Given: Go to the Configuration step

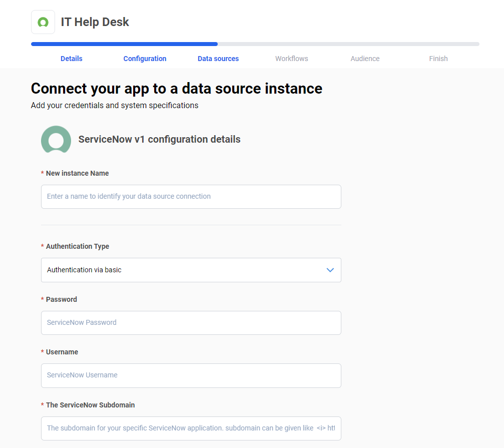Looking at the screenshot, I should pos(145,59).
